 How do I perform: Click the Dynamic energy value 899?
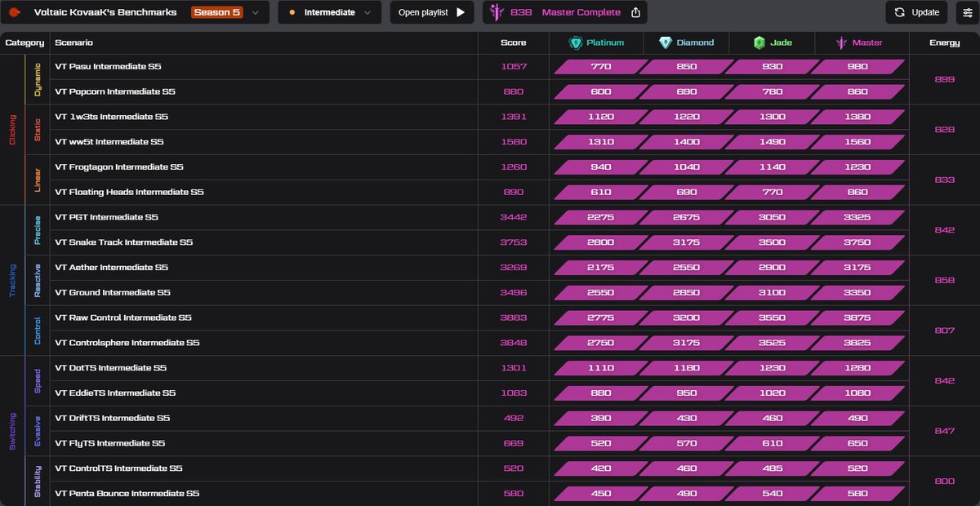point(944,79)
